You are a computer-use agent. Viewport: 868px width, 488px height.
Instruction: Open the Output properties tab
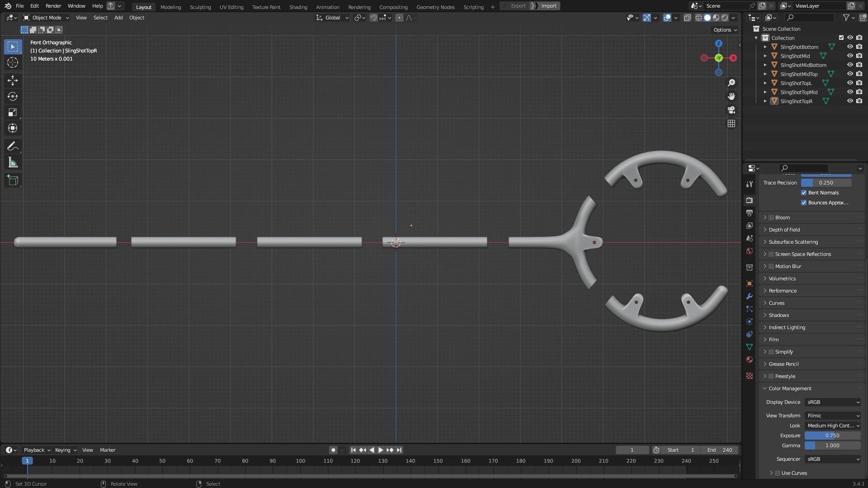(749, 213)
